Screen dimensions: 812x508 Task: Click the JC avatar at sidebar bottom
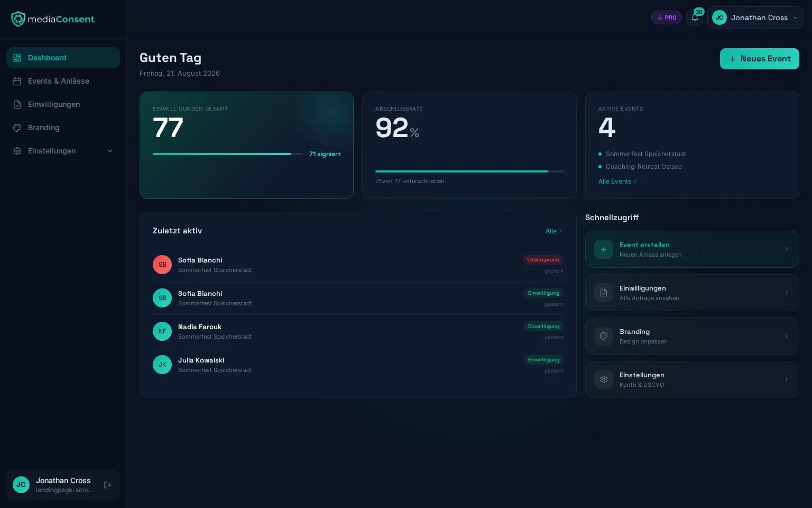[21, 485]
